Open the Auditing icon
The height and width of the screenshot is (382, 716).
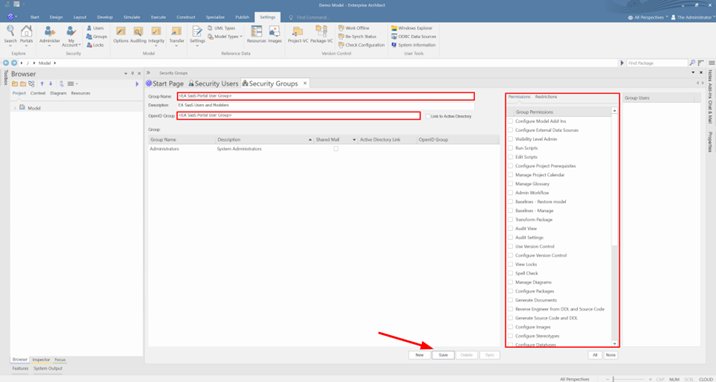pyautogui.click(x=138, y=35)
